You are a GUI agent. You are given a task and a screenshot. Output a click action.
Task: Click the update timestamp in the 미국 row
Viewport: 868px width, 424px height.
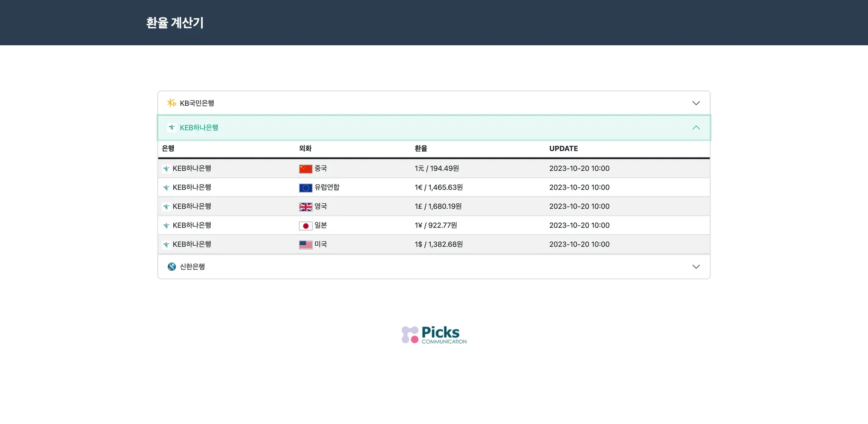tap(579, 244)
